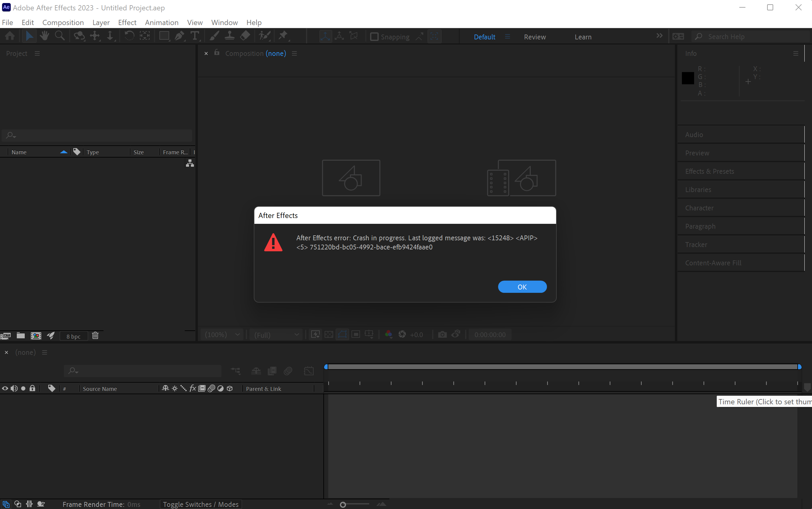The image size is (812, 509).
Task: Select the Animation menu item
Action: 162,22
